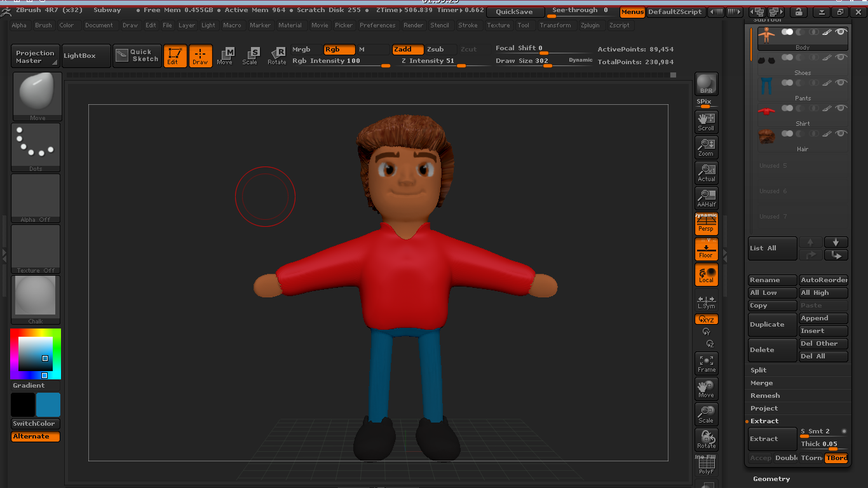Screen dimensions: 868x488
Task: Open the Remesh section
Action: click(765, 395)
